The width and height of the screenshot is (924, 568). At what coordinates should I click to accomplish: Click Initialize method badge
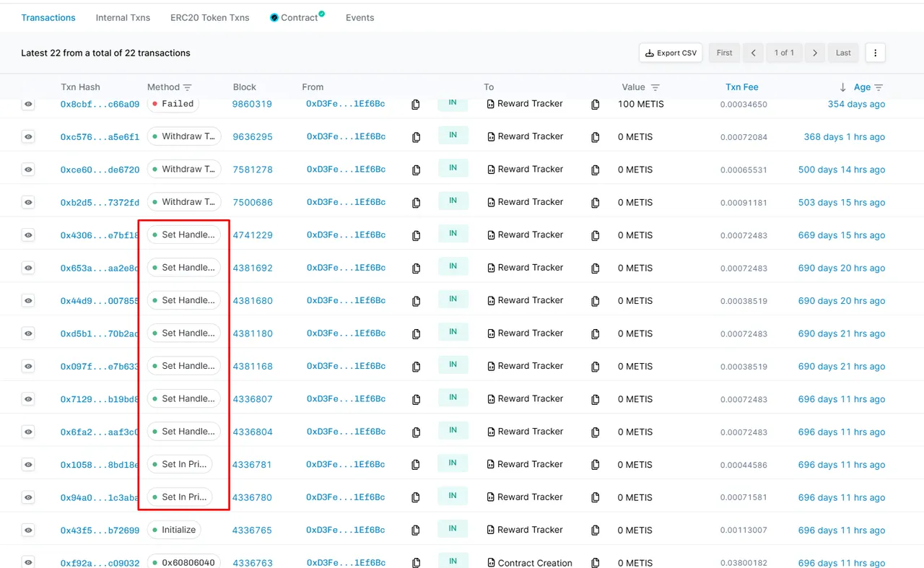point(174,530)
